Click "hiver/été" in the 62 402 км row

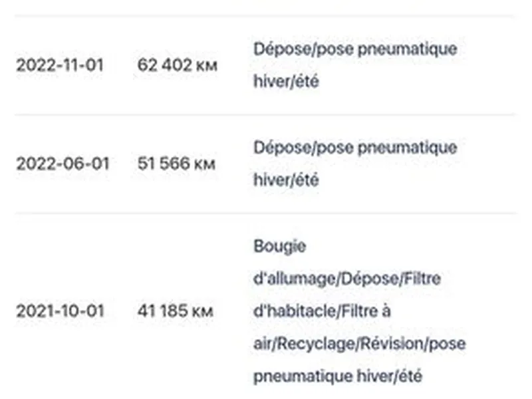click(x=285, y=82)
